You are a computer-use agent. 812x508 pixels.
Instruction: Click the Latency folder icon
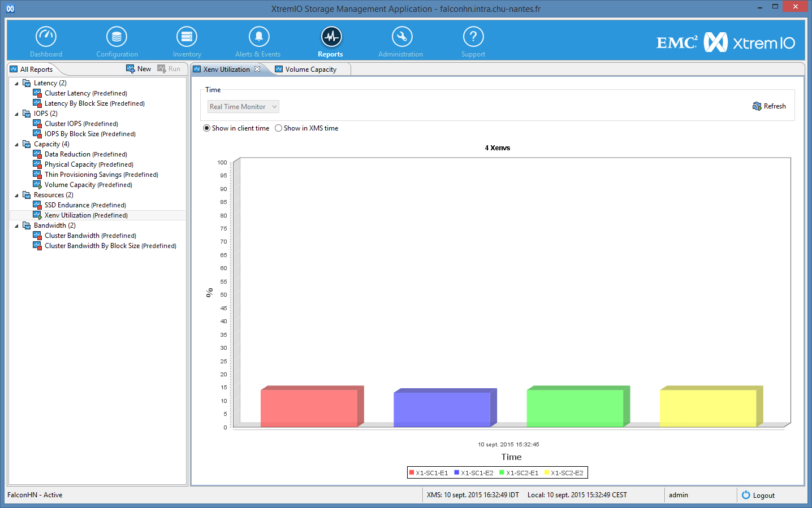tap(27, 83)
